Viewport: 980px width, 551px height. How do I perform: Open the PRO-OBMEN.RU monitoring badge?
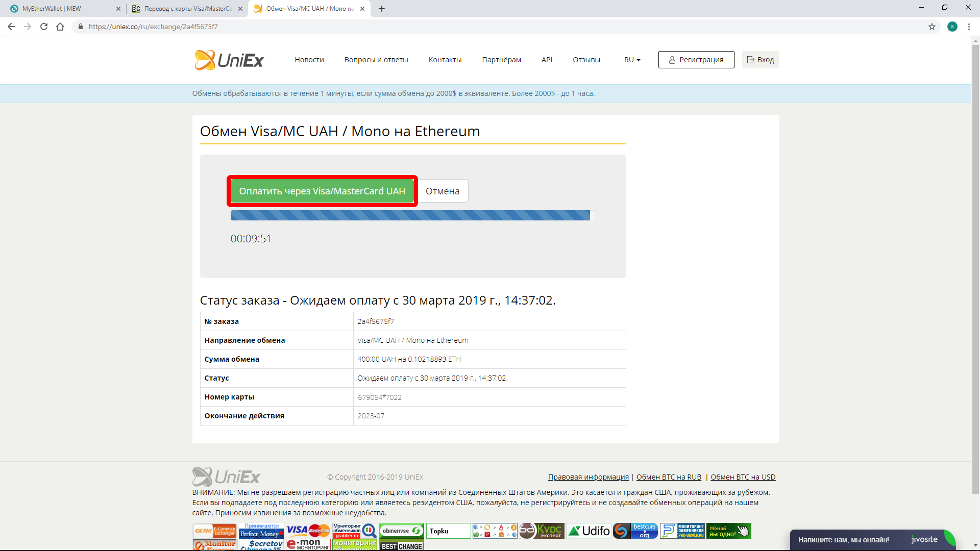pyautogui.click(x=682, y=531)
